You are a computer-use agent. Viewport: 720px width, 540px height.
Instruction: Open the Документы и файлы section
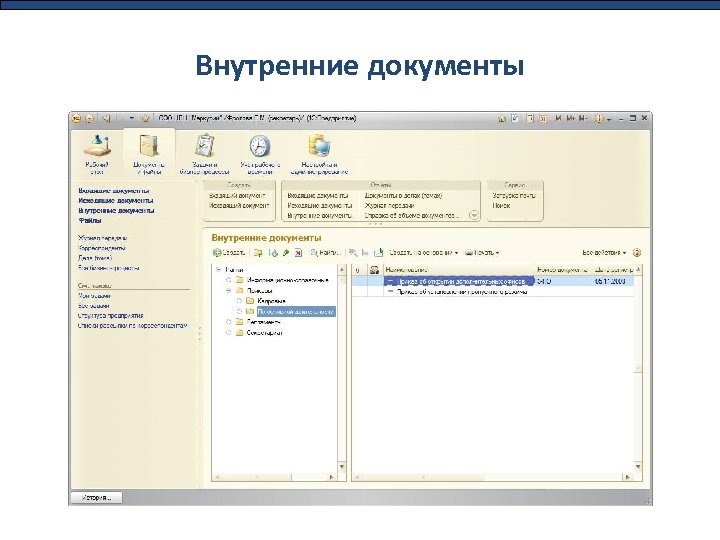[149, 155]
